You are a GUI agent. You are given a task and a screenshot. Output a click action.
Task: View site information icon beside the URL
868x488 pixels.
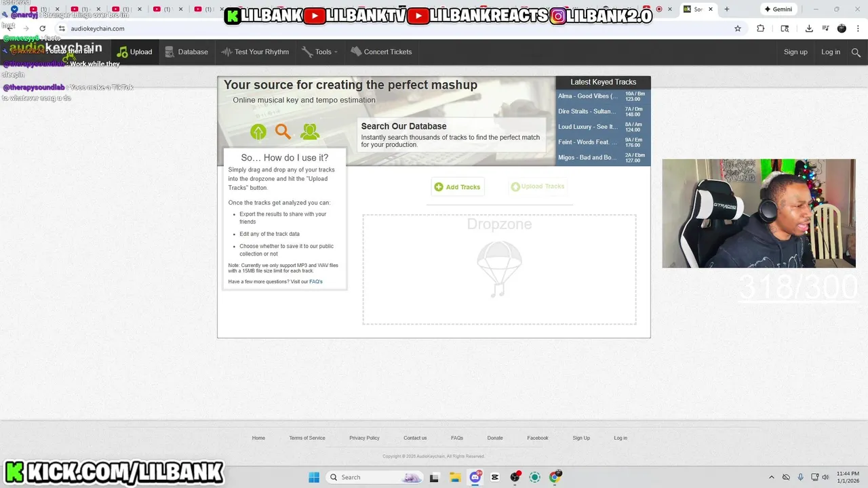point(61,28)
